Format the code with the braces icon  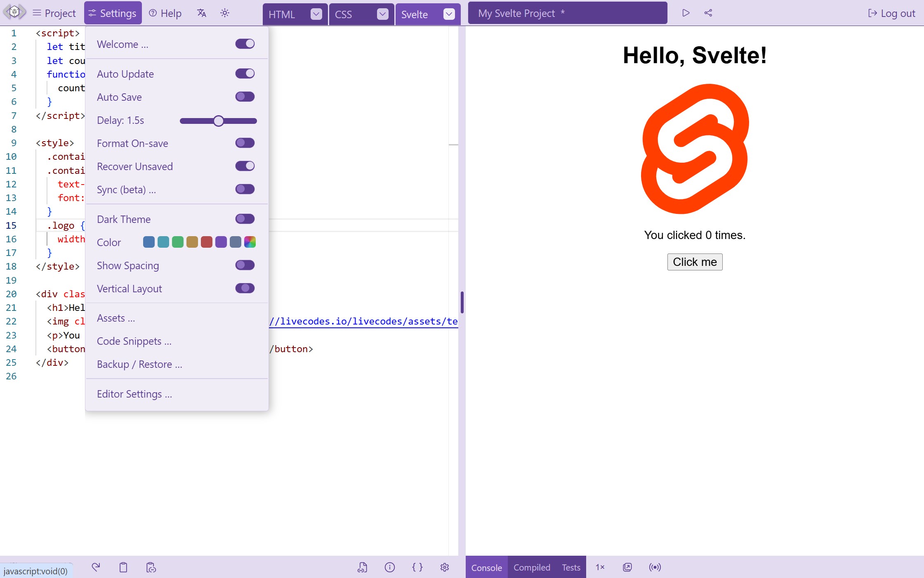pyautogui.click(x=417, y=567)
